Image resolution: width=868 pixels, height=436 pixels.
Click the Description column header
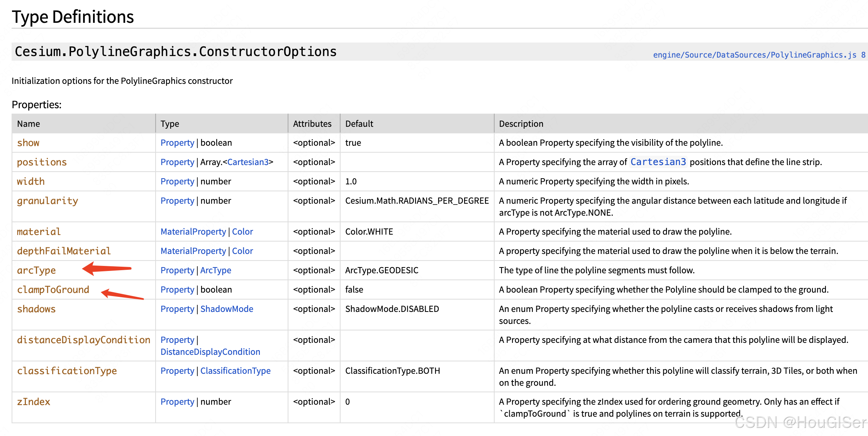click(x=521, y=124)
